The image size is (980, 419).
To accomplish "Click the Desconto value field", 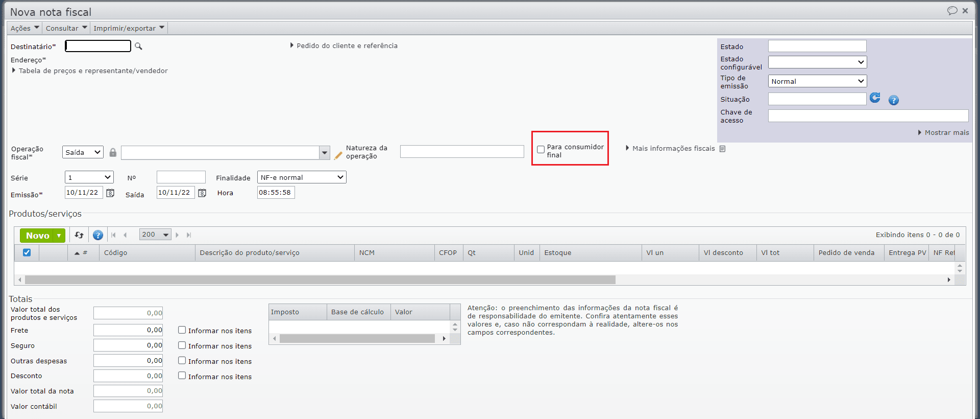I will click(x=128, y=376).
